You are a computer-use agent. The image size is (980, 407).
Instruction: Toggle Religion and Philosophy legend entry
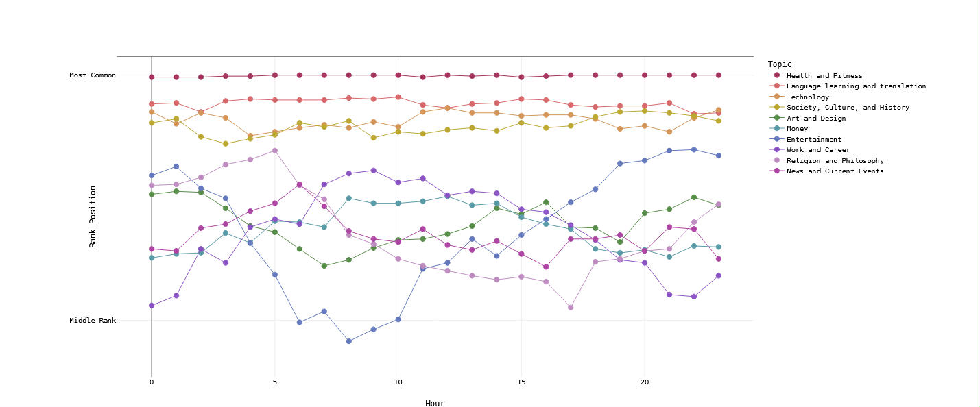[835, 160]
